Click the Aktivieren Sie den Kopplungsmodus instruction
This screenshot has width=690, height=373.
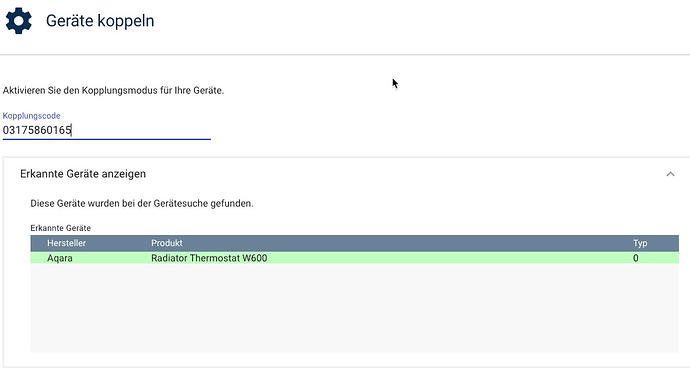(x=114, y=91)
